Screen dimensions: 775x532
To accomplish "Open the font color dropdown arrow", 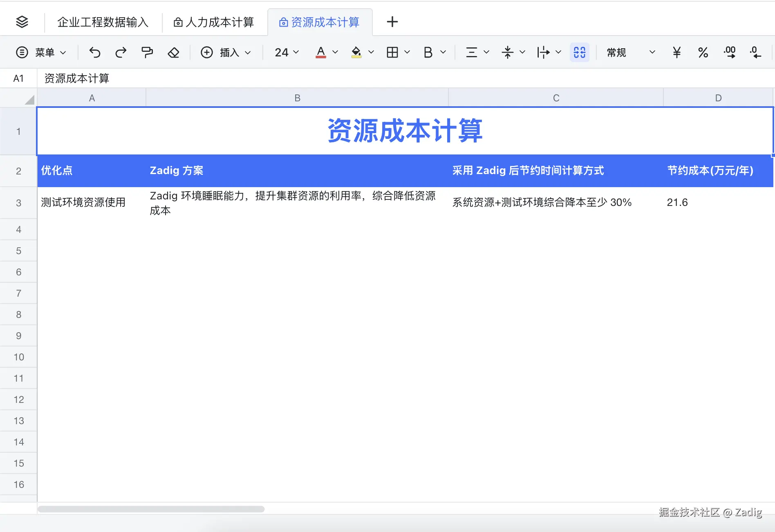I will [x=335, y=52].
